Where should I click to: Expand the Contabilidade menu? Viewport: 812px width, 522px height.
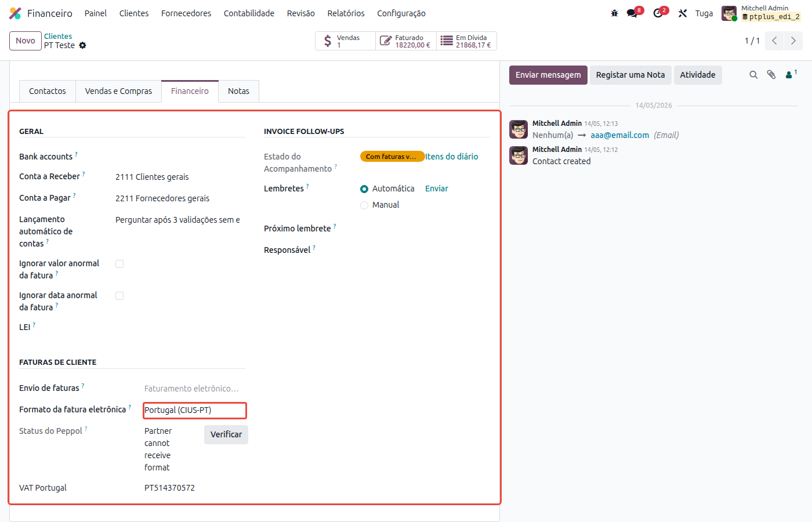click(249, 13)
